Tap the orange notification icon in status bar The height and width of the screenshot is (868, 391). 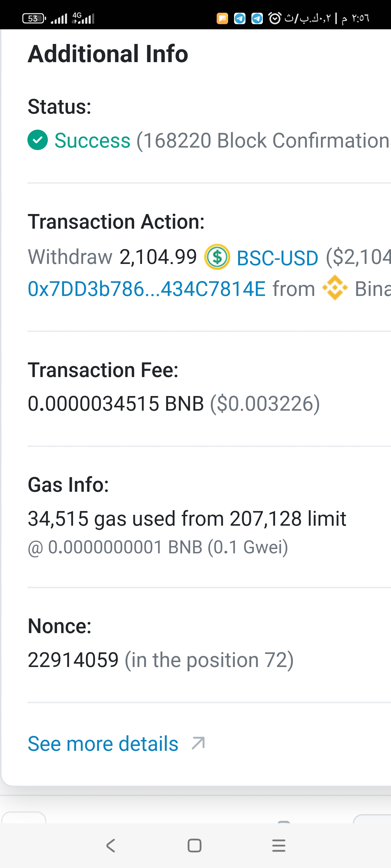[x=222, y=18]
